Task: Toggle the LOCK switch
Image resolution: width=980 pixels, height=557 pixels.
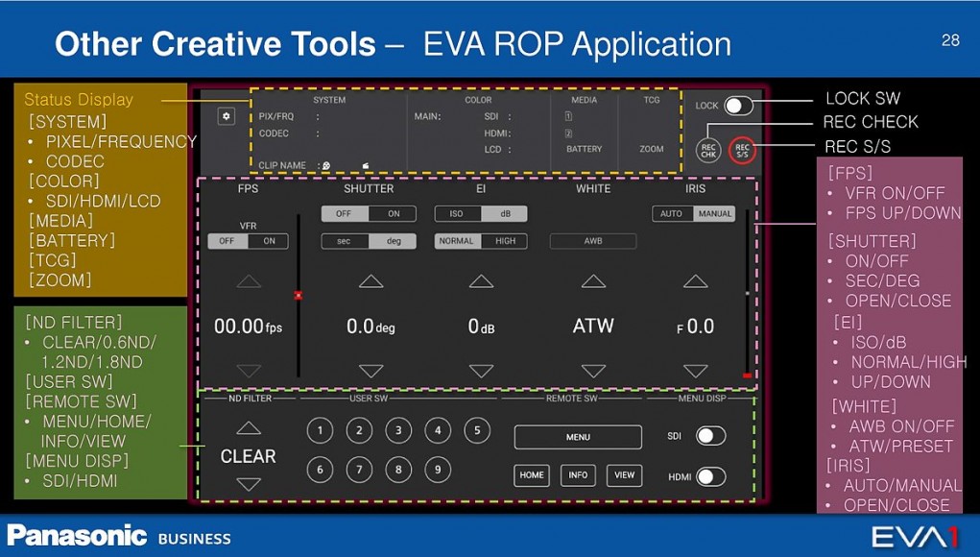Action: point(737,106)
